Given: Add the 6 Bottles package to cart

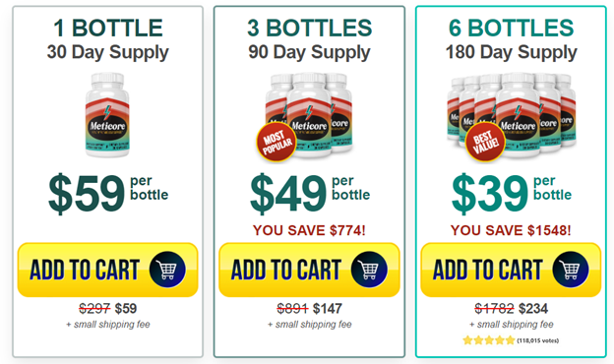Looking at the screenshot, I should tap(511, 270).
